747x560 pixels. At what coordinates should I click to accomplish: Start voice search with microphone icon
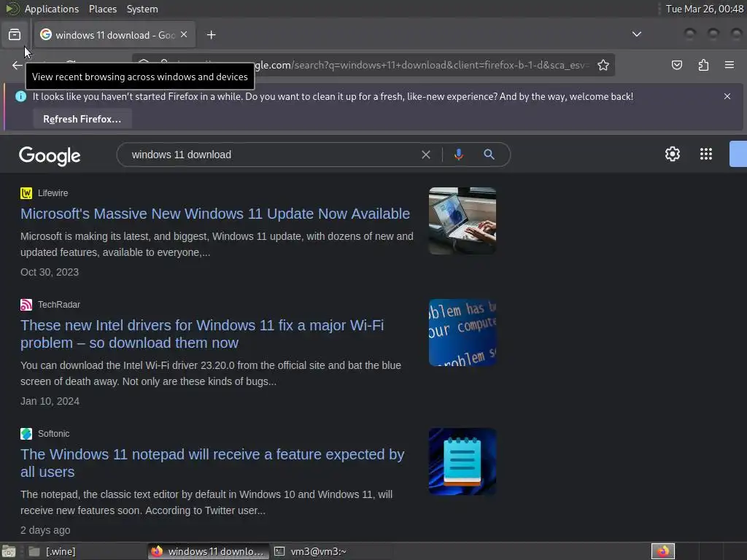pos(458,155)
